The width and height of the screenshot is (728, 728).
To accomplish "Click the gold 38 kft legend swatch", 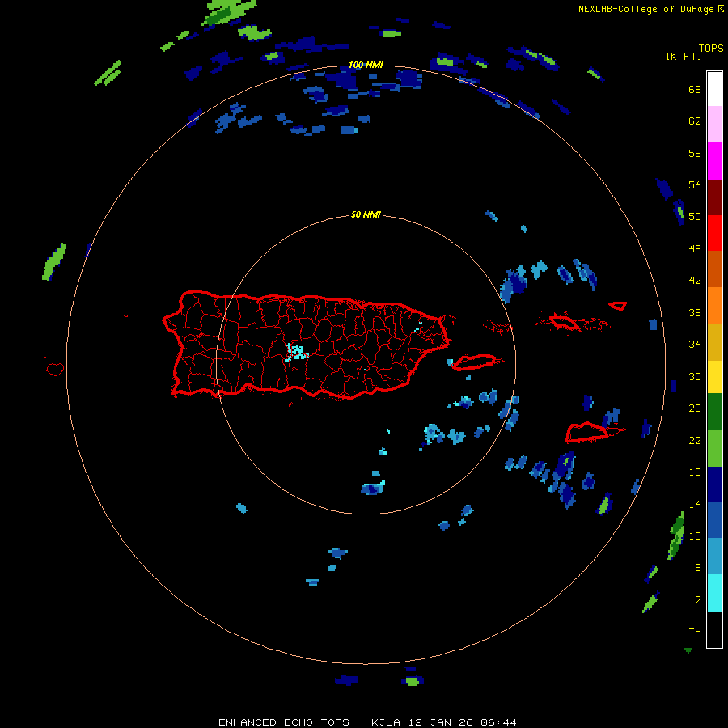I will pyautogui.click(x=714, y=342).
